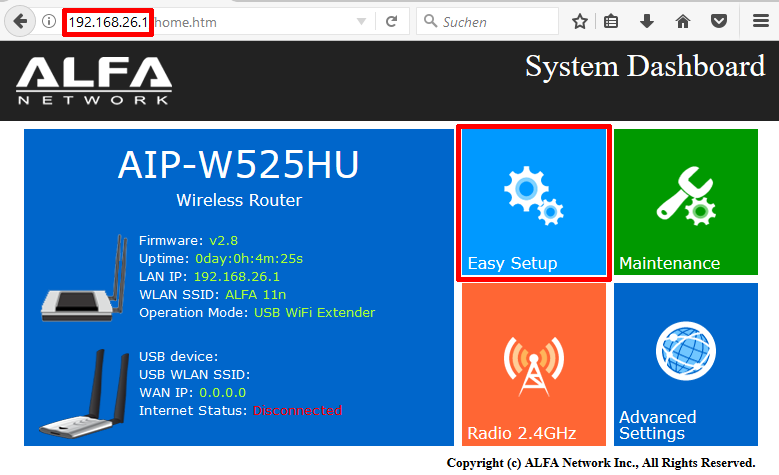Click the wrench icon in Maintenance
This screenshot has width=779, height=475.
coord(686,196)
